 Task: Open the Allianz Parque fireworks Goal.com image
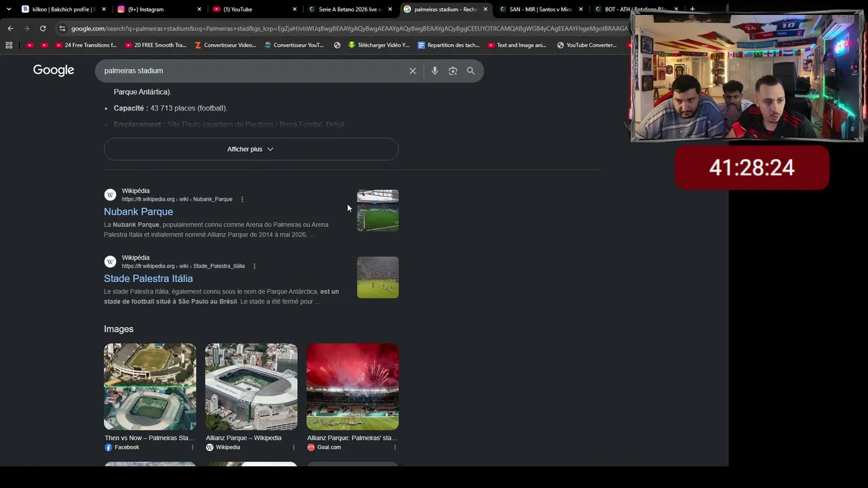point(353,387)
